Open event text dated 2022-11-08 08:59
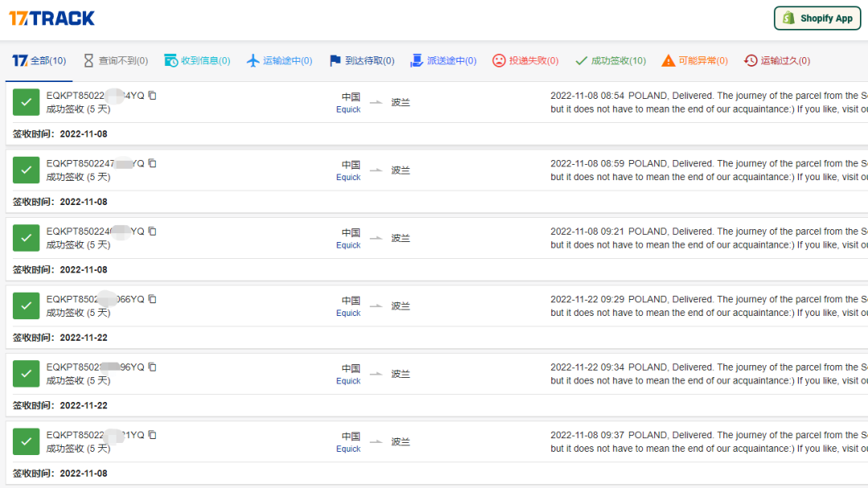This screenshot has width=868, height=488. click(x=709, y=170)
